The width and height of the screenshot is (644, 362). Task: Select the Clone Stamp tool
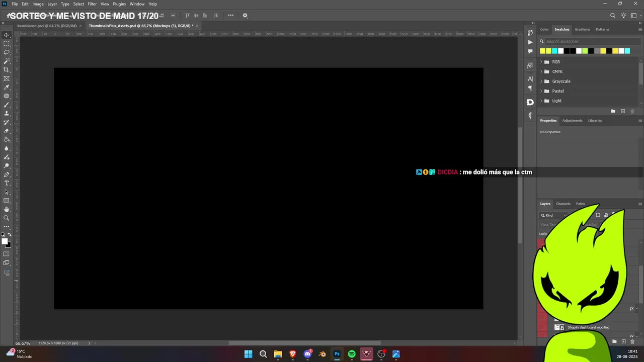(7, 114)
